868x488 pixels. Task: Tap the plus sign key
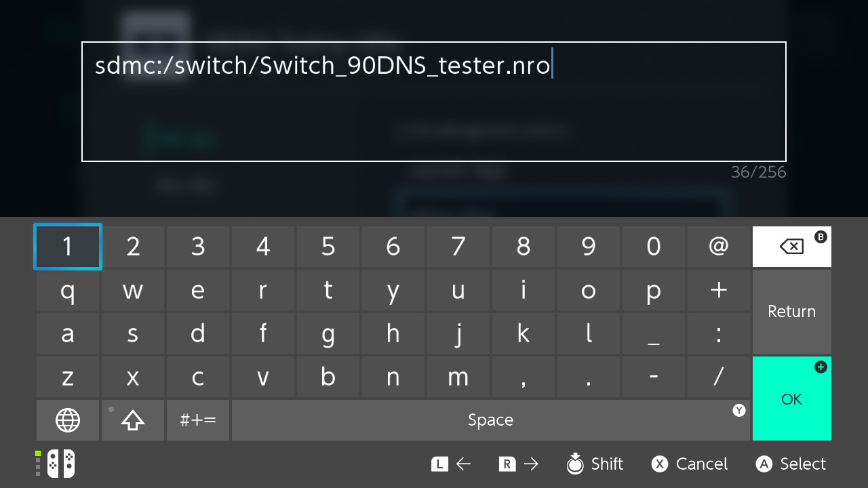pyautogui.click(x=718, y=290)
